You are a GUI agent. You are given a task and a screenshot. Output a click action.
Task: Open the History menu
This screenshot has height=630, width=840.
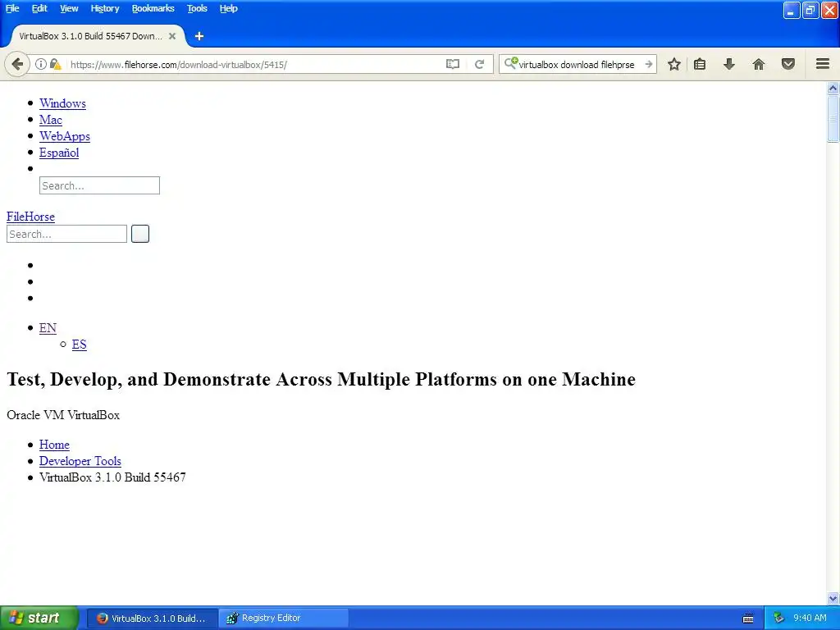pyautogui.click(x=104, y=8)
